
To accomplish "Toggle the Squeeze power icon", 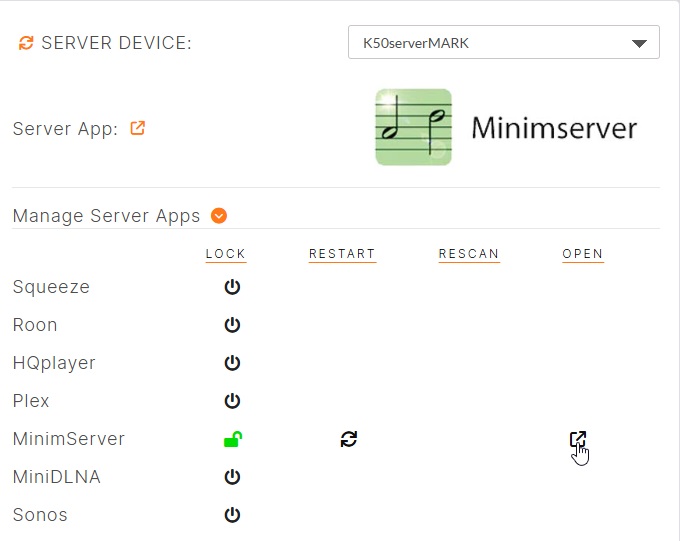I will click(x=232, y=288).
